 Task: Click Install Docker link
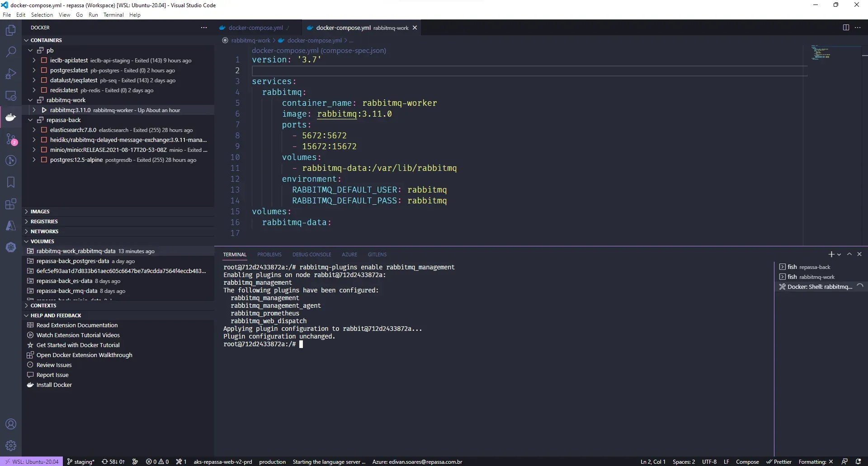click(54, 385)
